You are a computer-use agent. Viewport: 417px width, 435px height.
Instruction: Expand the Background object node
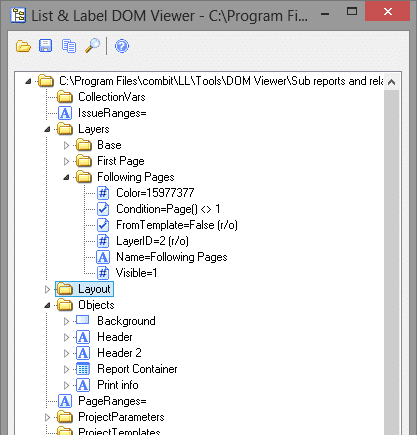coord(66,321)
